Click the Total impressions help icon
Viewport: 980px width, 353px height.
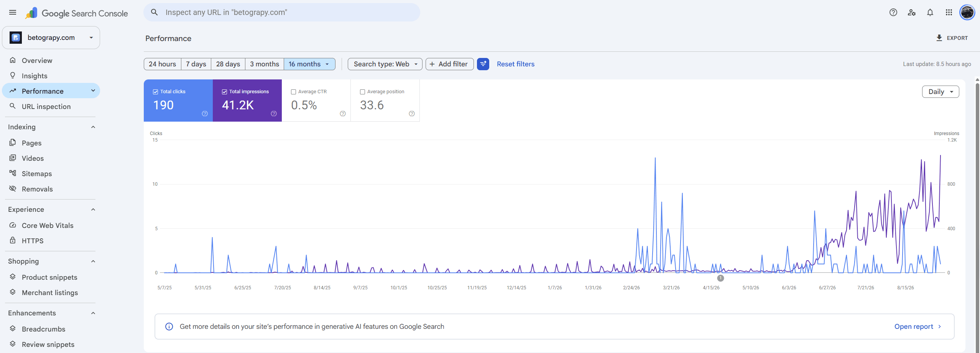point(274,114)
